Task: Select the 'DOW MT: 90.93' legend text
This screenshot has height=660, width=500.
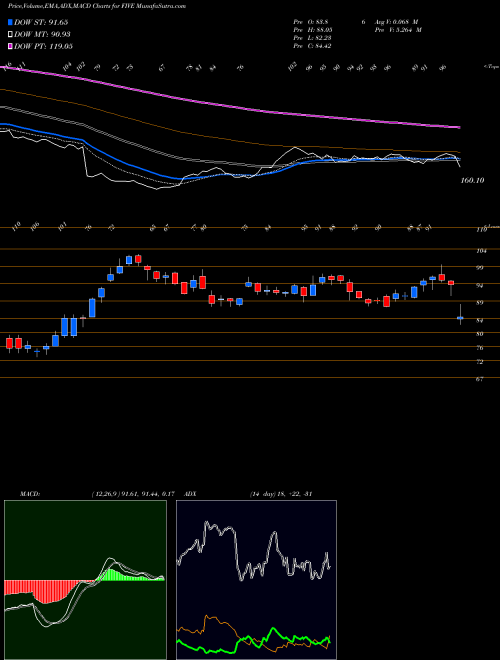Action: [42, 34]
